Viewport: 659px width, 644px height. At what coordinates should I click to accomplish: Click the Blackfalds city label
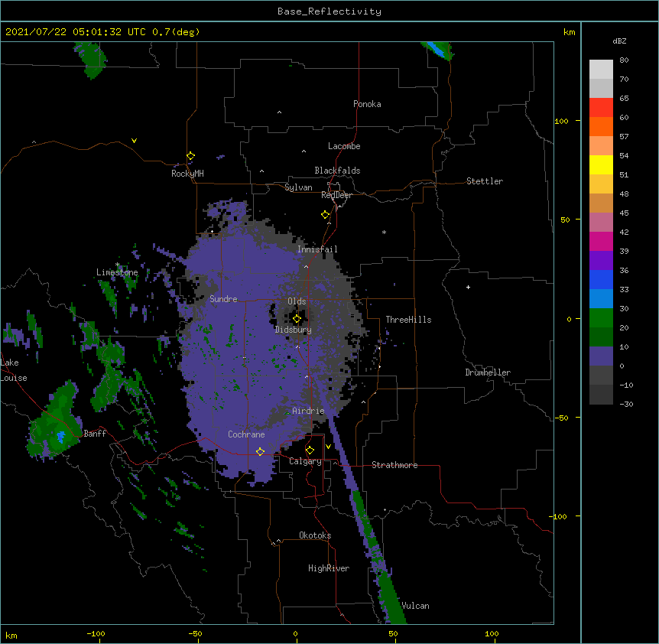[x=337, y=171]
